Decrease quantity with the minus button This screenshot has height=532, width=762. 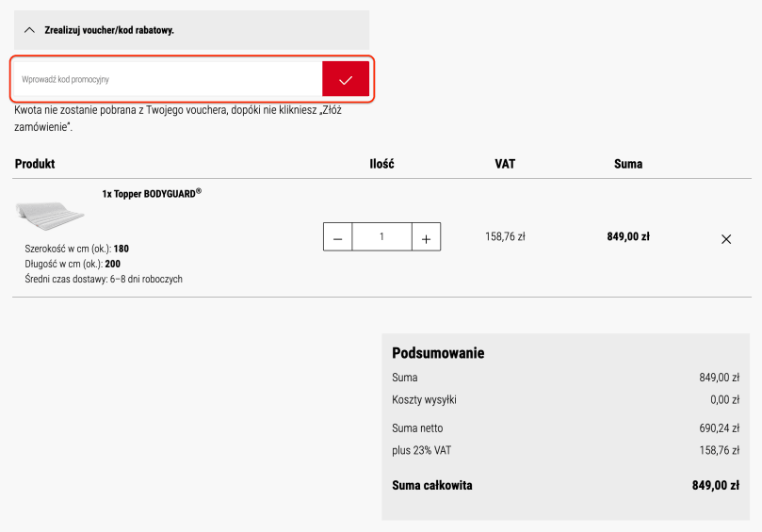point(338,237)
